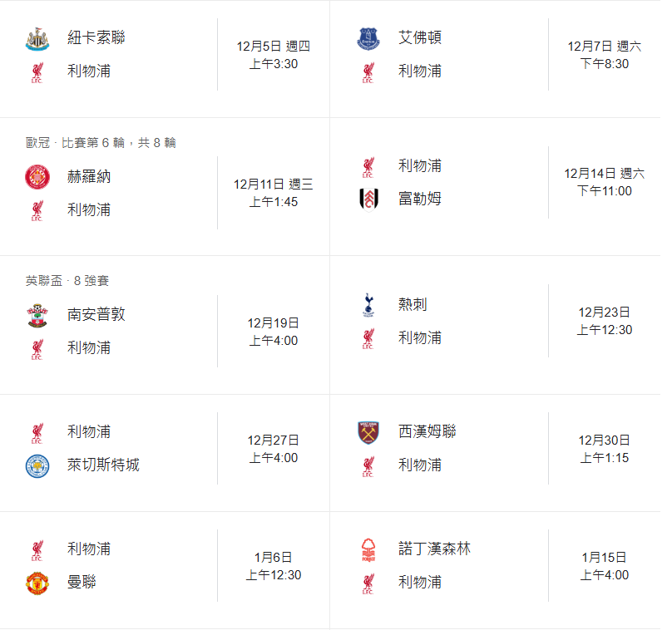Select the 赫羅納 team name
Image resolution: width=672 pixels, height=630 pixels.
point(89,177)
